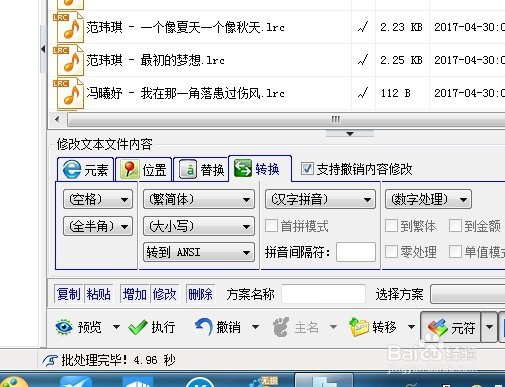Click the LRC icon for 最初的梦想.lrc
The width and height of the screenshot is (505, 387).
[x=69, y=60]
